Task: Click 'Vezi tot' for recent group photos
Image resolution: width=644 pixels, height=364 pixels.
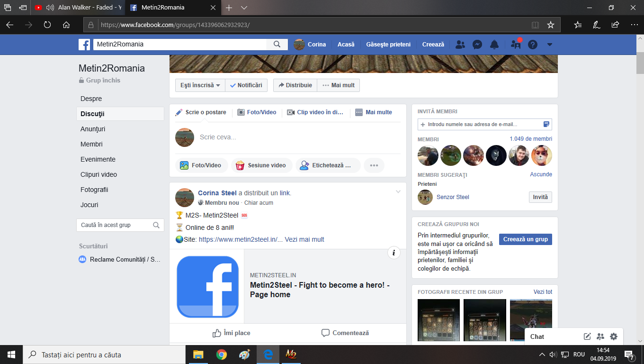Action: point(543,292)
